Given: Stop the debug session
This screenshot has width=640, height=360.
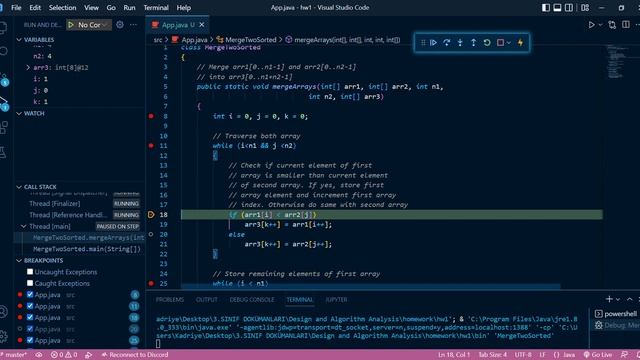Looking at the screenshot, I should [x=500, y=42].
